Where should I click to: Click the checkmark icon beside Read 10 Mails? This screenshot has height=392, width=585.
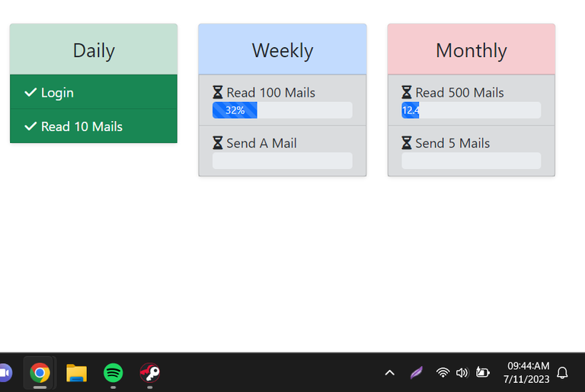click(30, 126)
